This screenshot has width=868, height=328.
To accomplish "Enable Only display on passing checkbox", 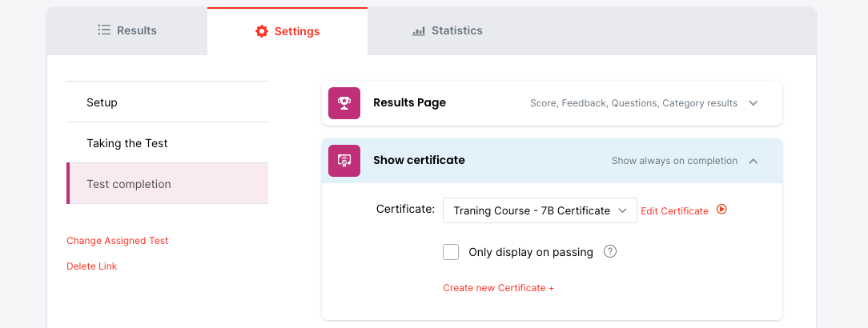I will (x=451, y=252).
